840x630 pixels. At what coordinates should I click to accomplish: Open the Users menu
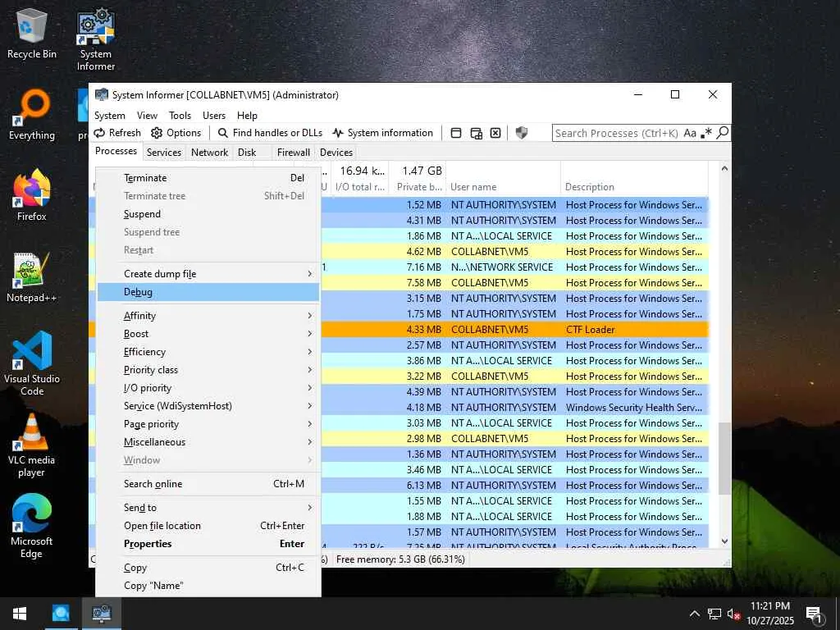214,116
